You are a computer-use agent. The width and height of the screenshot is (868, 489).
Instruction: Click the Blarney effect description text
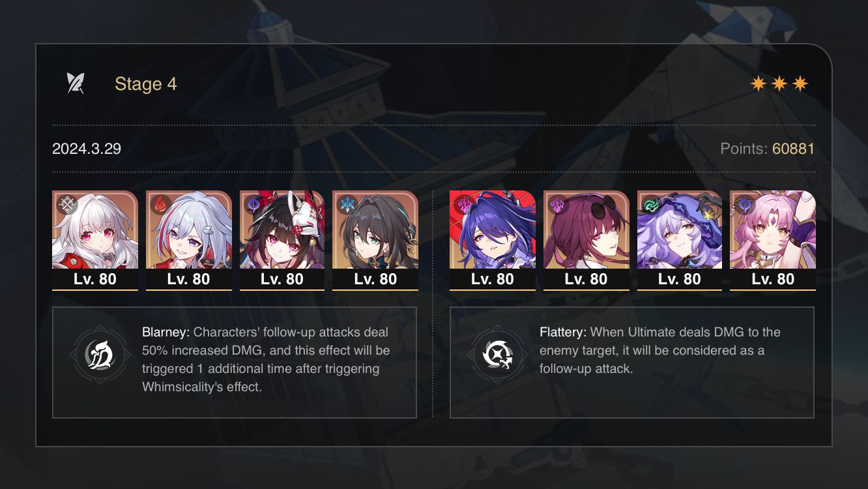[x=266, y=359]
